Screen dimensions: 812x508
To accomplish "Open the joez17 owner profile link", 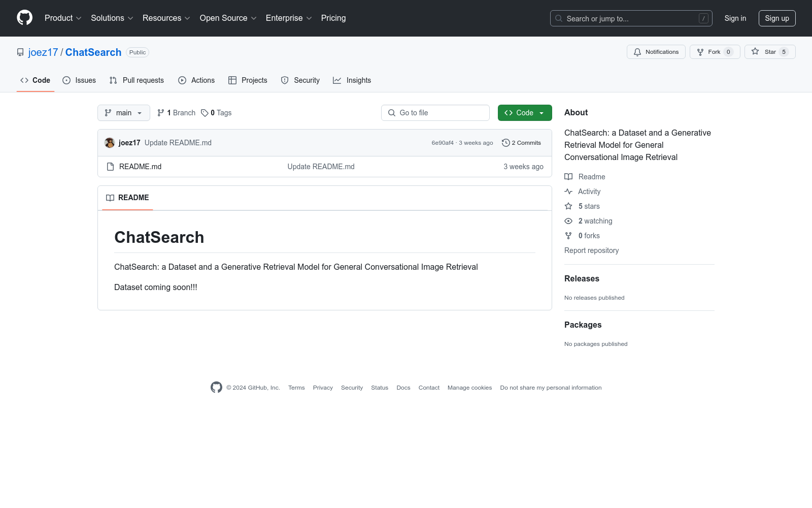I will [43, 52].
